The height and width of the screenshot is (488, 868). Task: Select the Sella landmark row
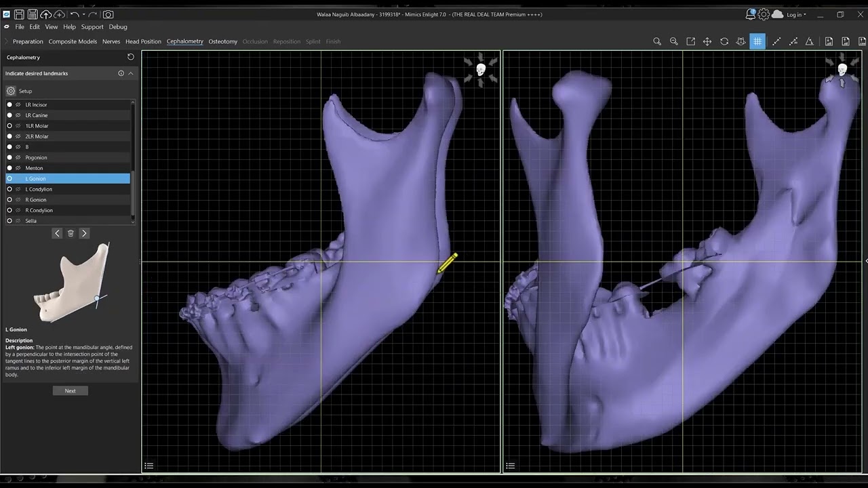[x=68, y=221]
